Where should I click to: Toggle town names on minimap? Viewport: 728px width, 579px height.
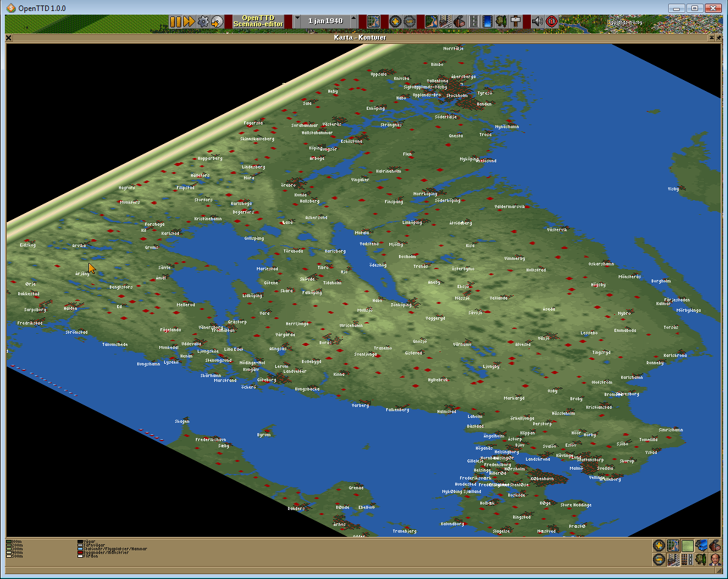coord(673,559)
